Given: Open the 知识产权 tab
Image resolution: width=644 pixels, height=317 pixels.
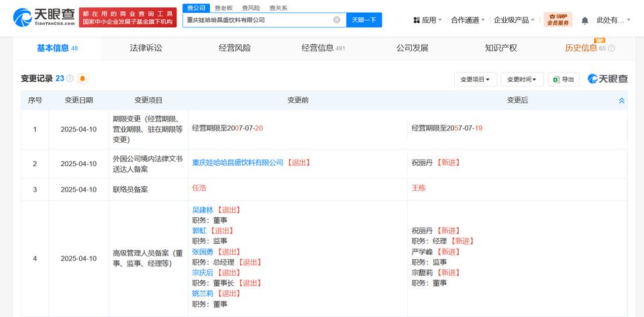Looking at the screenshot, I should pyautogui.click(x=500, y=48).
